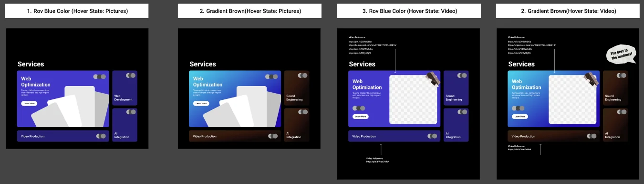Select frame label '2. Gradient Brown(Hover State: Video)'

(x=568, y=11)
